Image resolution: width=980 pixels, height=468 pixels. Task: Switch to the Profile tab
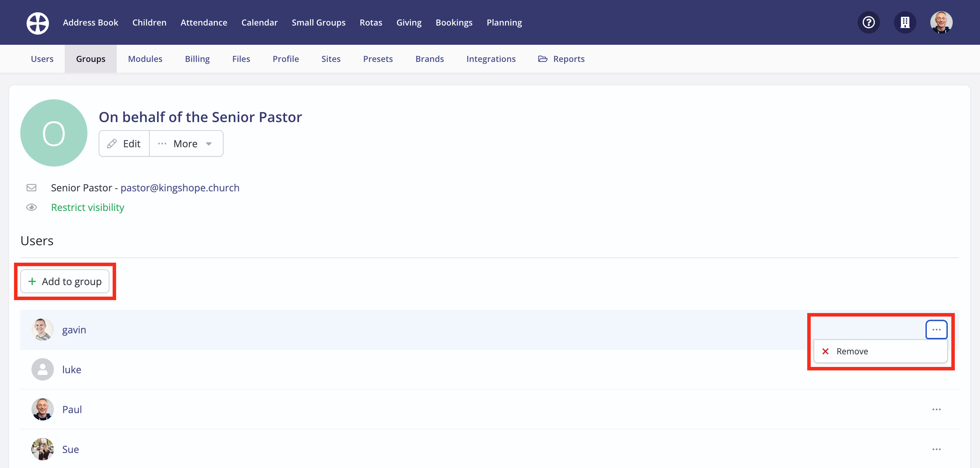pos(286,59)
